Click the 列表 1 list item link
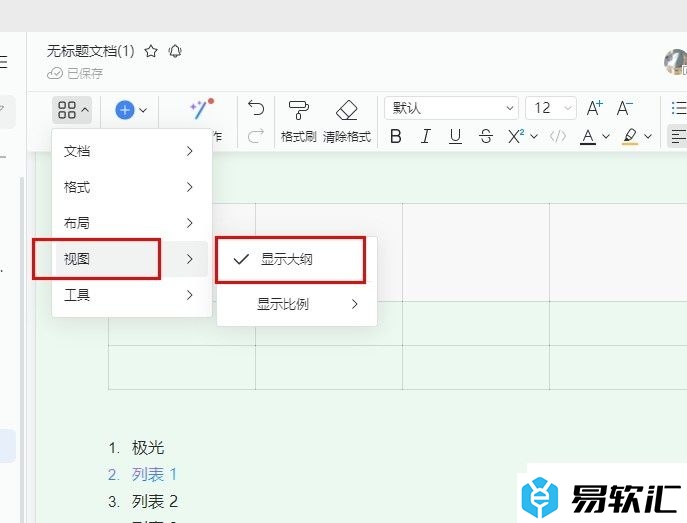The width and height of the screenshot is (687, 523). 154,474
